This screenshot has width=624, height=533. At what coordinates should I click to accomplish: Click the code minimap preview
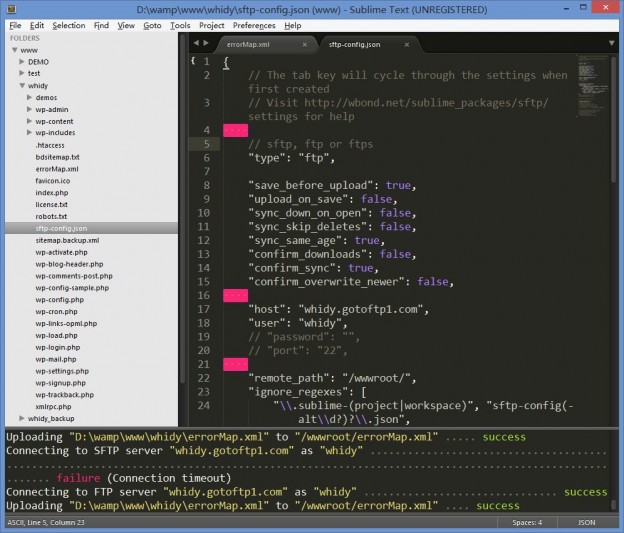tap(593, 86)
